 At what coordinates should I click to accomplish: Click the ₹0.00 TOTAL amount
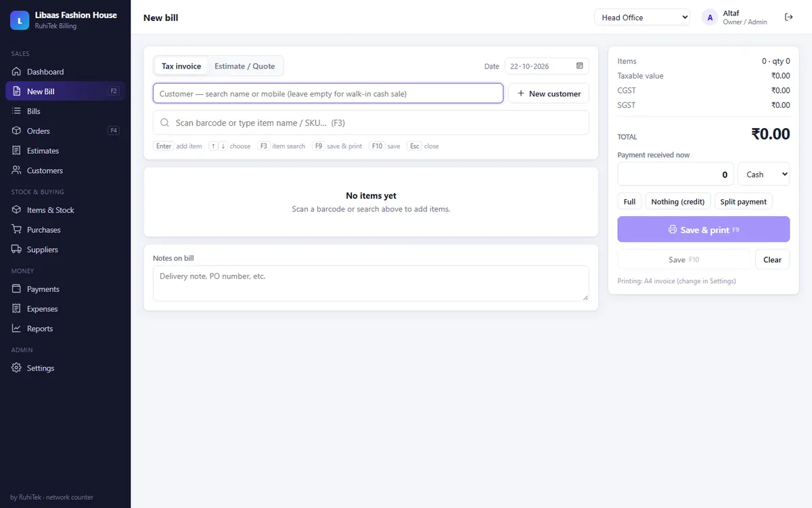[771, 134]
